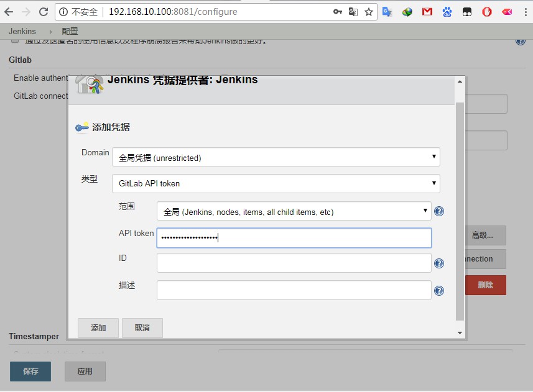Click the help icon next to 范围 dropdown
Image resolution: width=533 pixels, height=392 pixels.
[x=438, y=211]
